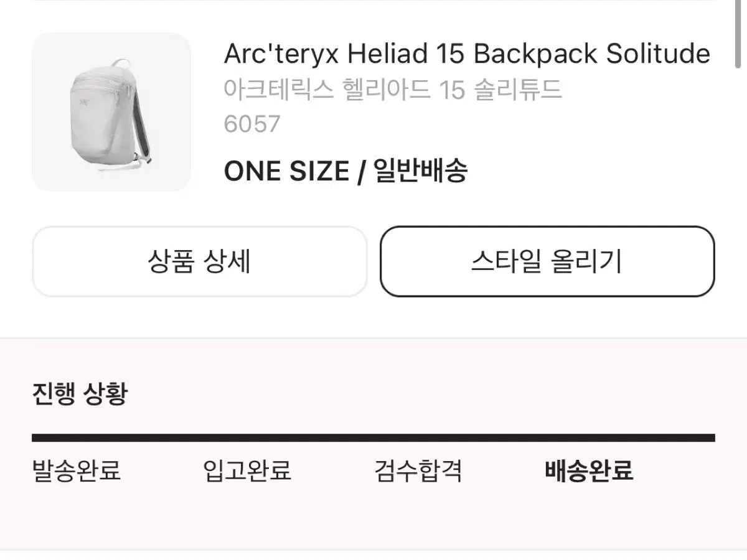
Task: Click the progress bar above 배송완료
Action: point(629,438)
